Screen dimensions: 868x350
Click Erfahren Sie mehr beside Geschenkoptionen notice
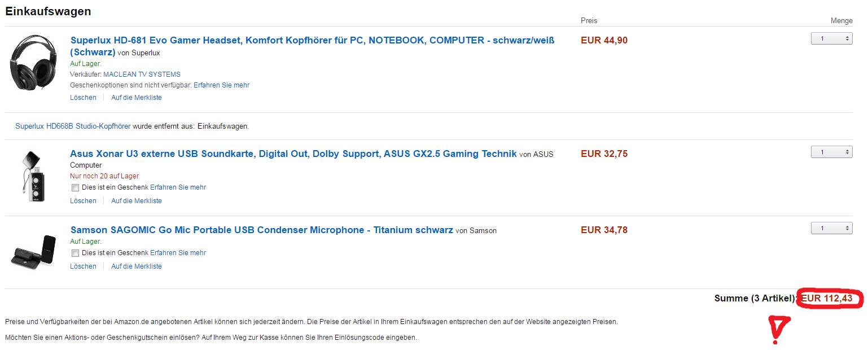[x=221, y=85]
